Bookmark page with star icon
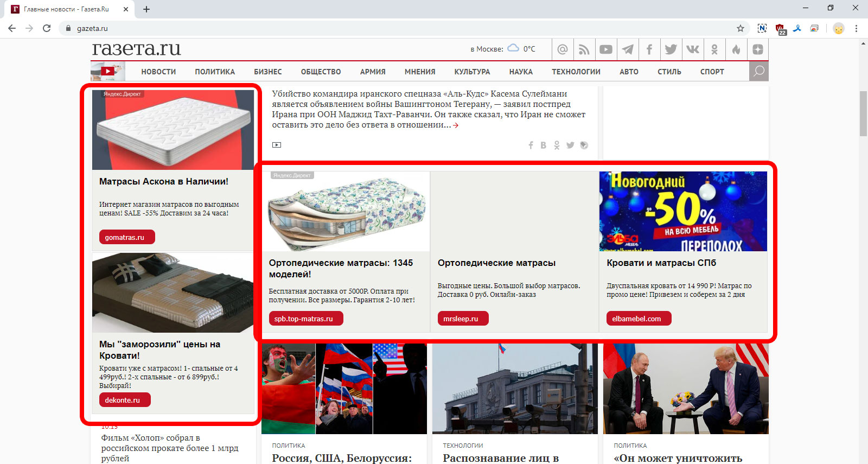The width and height of the screenshot is (868, 464). (741, 28)
